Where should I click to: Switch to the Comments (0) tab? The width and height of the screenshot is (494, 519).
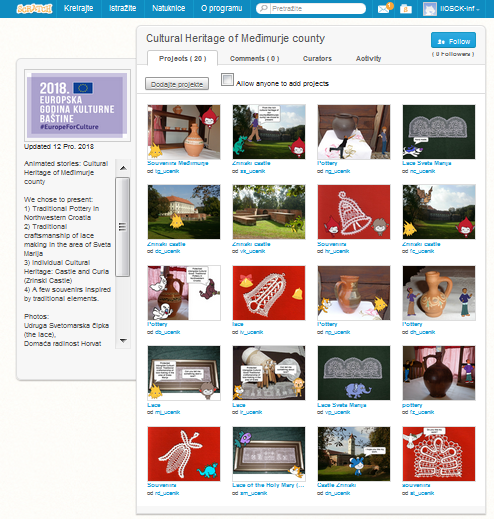254,58
